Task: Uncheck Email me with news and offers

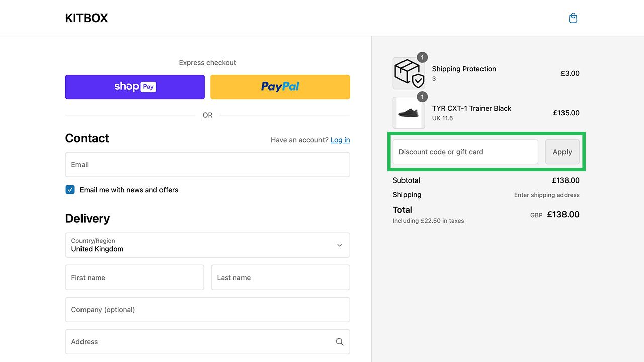Action: pos(70,190)
